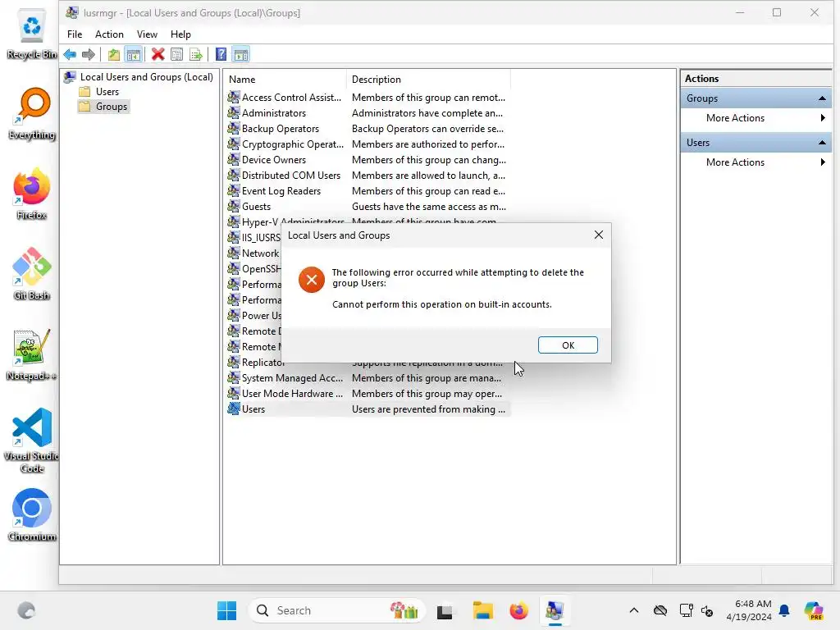Open File Explorer from the taskbar
Screen dimensions: 840x630
482,610
